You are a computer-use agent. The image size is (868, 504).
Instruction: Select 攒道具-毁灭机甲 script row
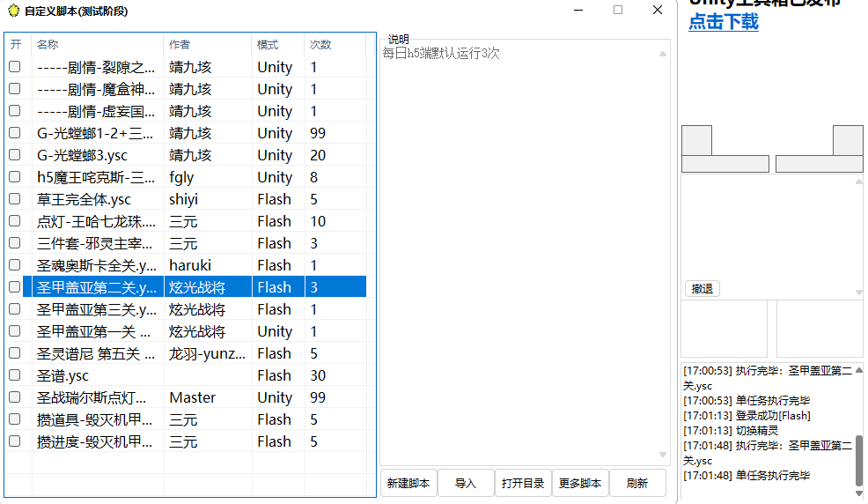[186, 419]
